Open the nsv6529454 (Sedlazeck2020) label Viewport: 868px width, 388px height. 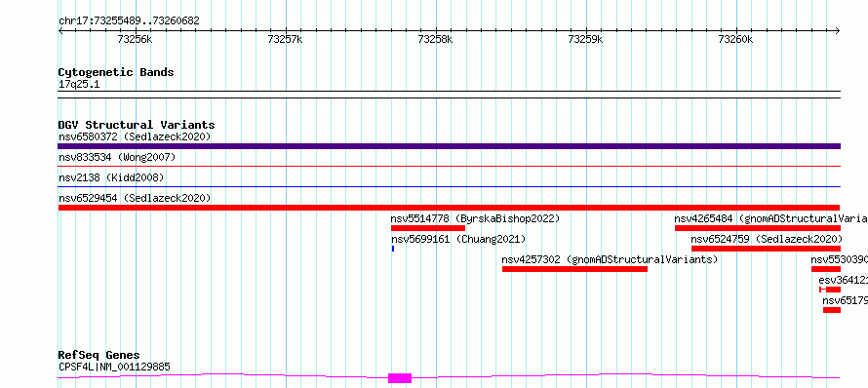tap(135, 198)
